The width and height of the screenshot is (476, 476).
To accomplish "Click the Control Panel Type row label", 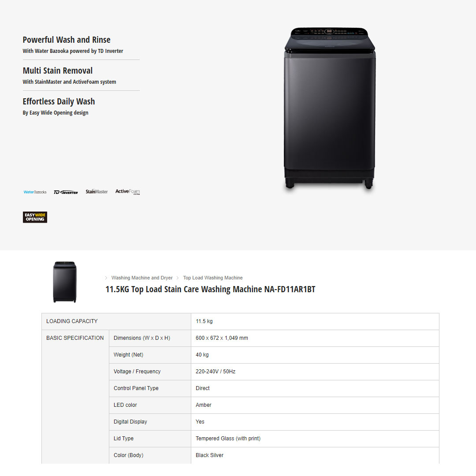I will coord(136,388).
